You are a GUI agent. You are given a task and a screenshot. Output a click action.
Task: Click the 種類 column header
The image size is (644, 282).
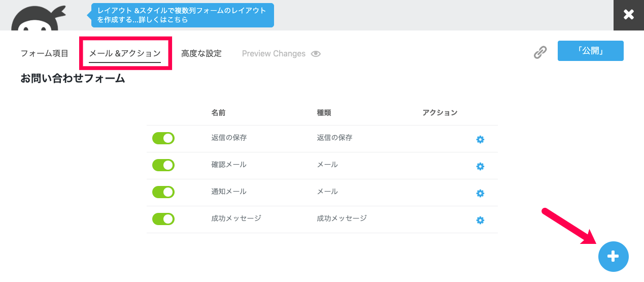click(324, 112)
